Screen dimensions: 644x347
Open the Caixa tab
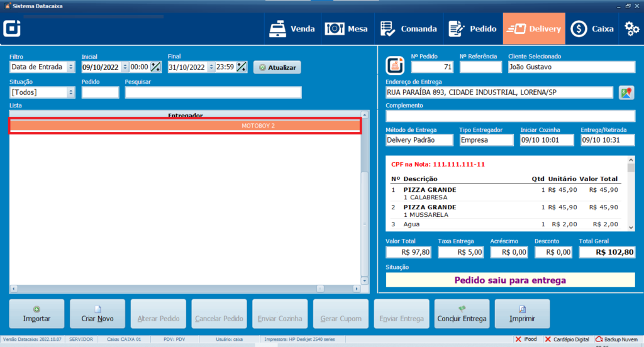pos(592,29)
